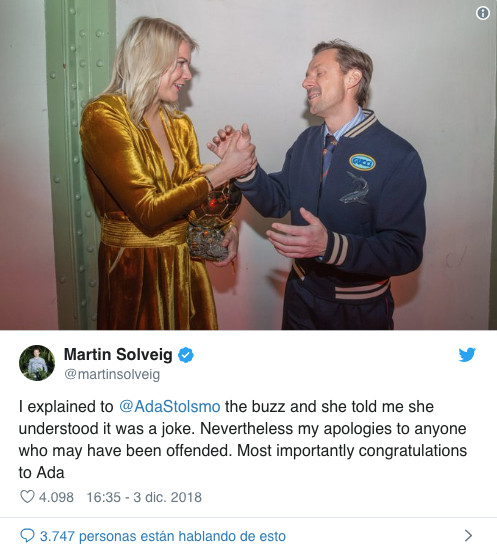This screenshot has width=497, height=554.
Task: Open the tweet timestamp 16:35 - 3 dic. 2018
Action: point(144,497)
